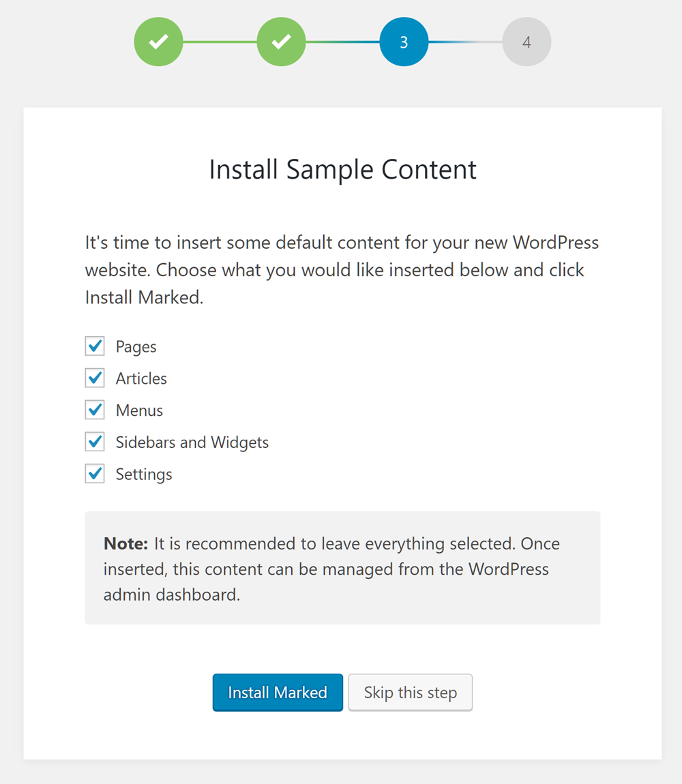Click the Sidebars and Widgets label
This screenshot has height=784, width=682.
pyautogui.click(x=192, y=443)
